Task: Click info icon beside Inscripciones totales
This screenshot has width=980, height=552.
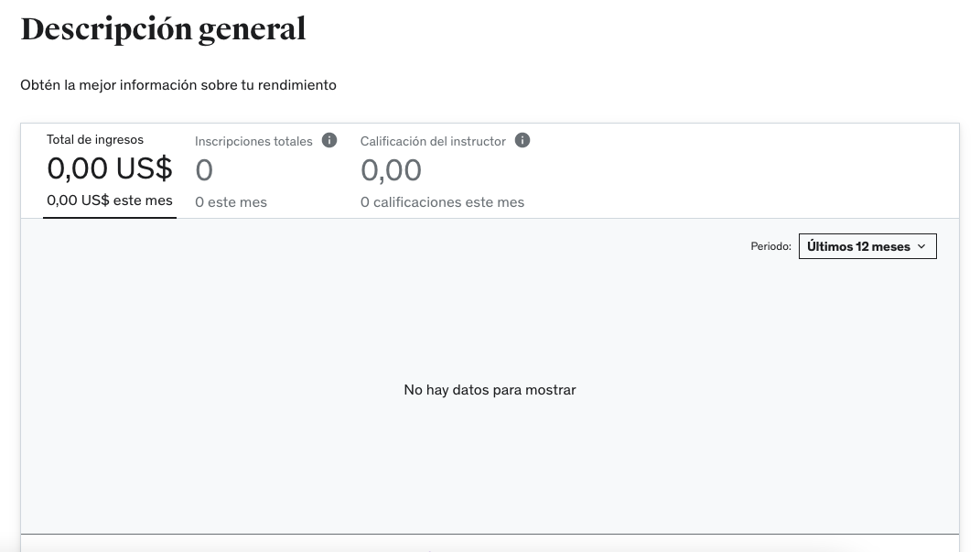Action: [x=329, y=141]
